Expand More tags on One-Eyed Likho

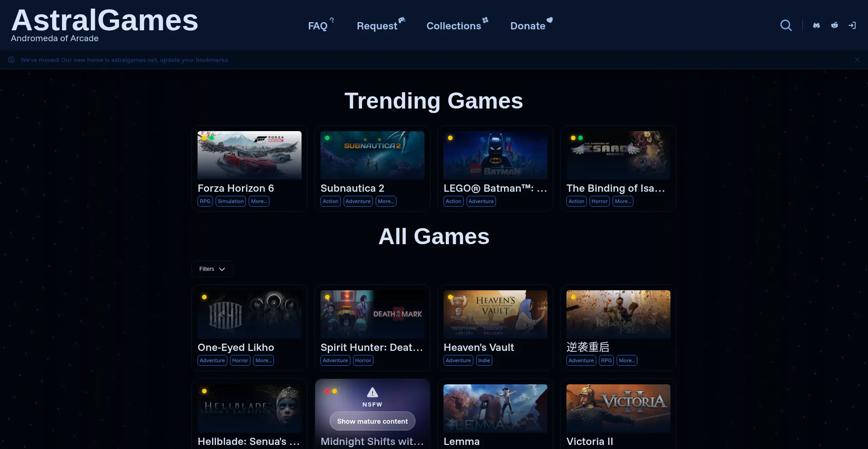[264, 360]
